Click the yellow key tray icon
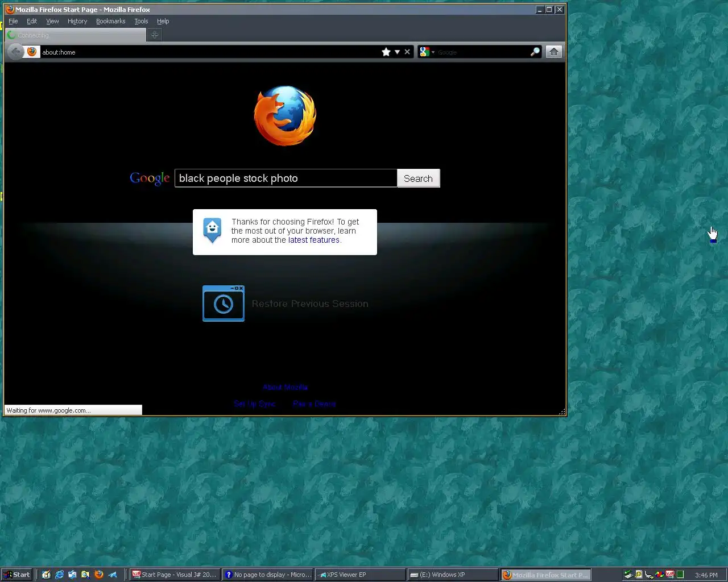Image resolution: width=728 pixels, height=582 pixels. pos(639,575)
